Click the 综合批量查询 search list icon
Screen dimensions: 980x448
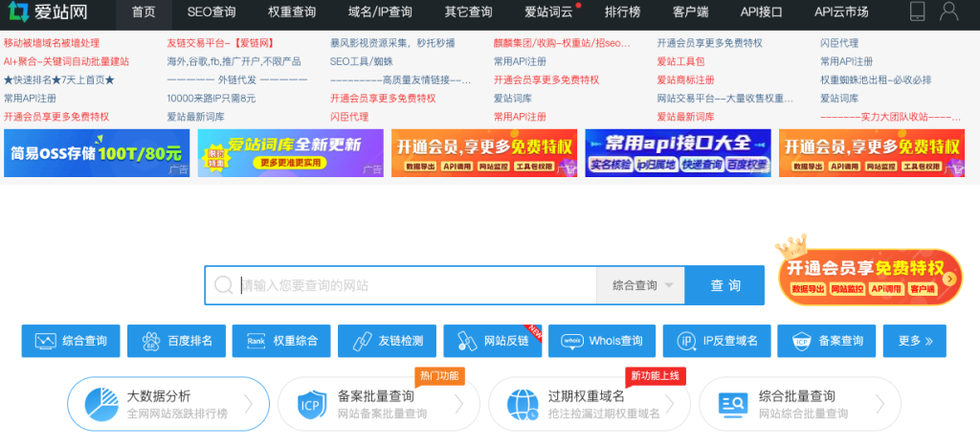[733, 404]
